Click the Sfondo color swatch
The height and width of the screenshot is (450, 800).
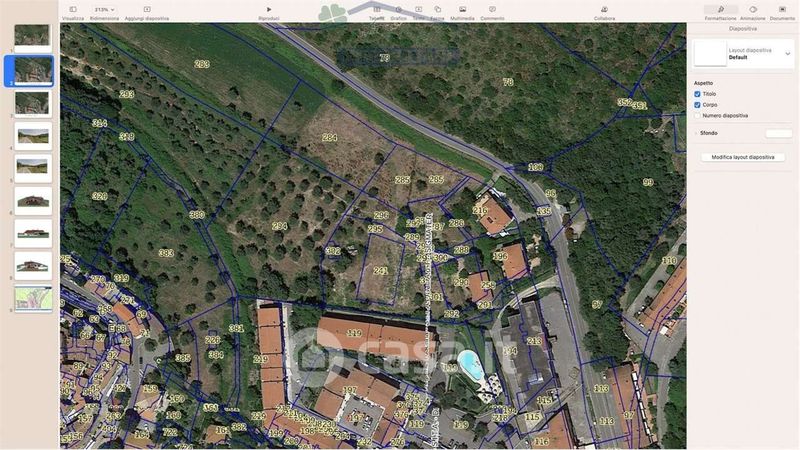point(778,133)
